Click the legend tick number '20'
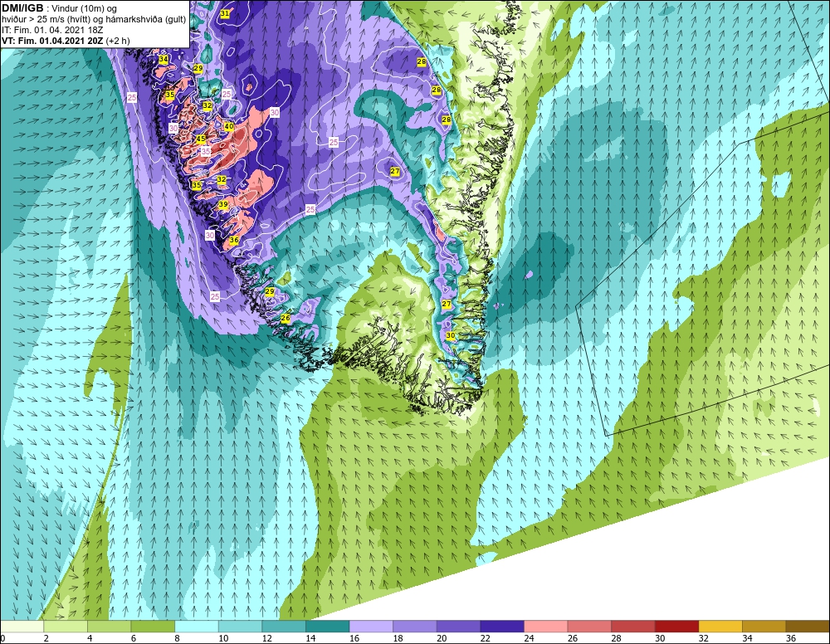Screen dimensions: 830x644 442,639
